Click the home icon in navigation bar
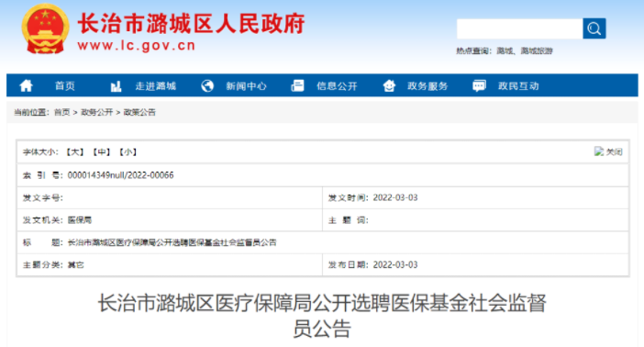644x347 pixels. pos(26,86)
